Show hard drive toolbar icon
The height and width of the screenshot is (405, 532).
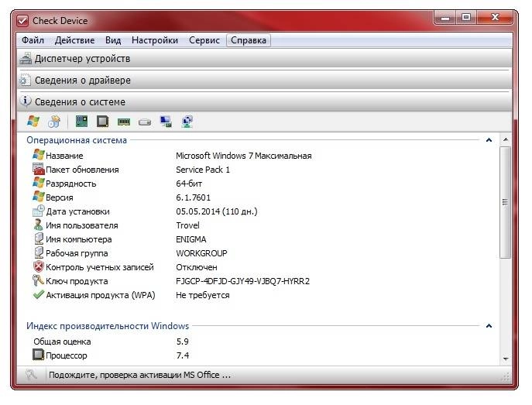(x=145, y=122)
